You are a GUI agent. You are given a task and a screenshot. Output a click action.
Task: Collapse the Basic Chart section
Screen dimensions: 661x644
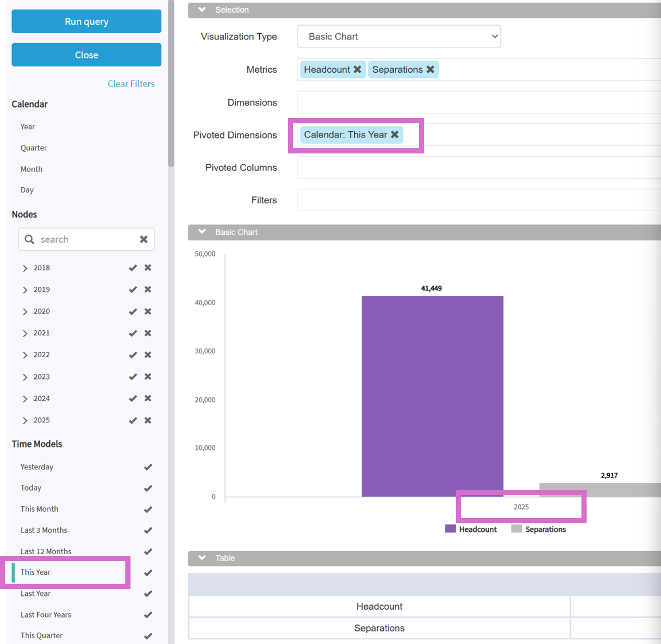point(202,232)
